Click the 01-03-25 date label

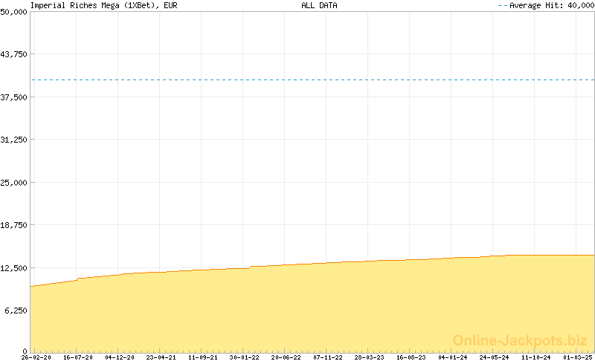click(x=577, y=357)
